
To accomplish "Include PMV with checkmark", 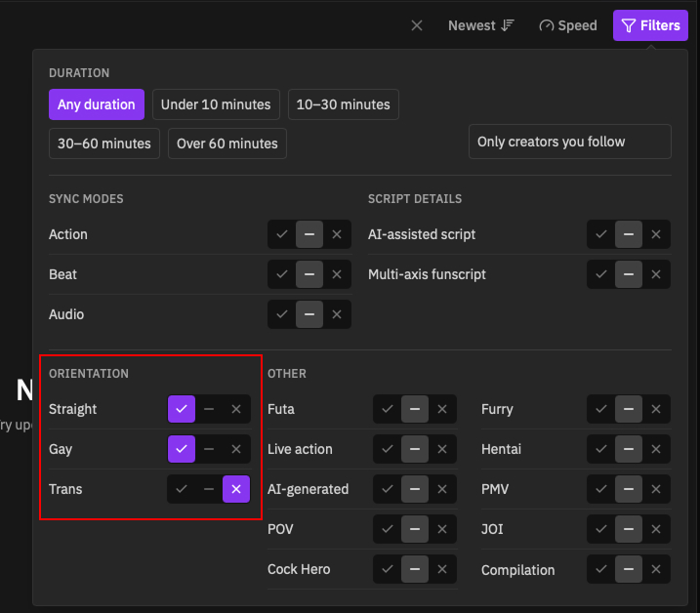I will tap(600, 489).
